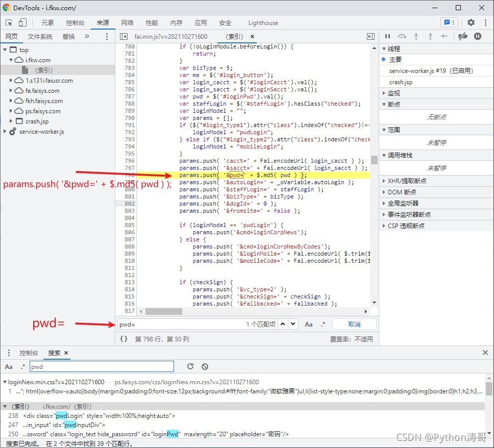Click the step into function icon
Image resolution: width=494 pixels, height=448 pixels.
click(x=416, y=37)
